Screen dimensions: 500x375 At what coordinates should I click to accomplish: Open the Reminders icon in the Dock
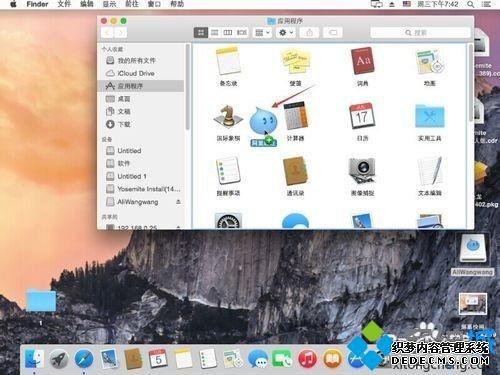[207, 359]
